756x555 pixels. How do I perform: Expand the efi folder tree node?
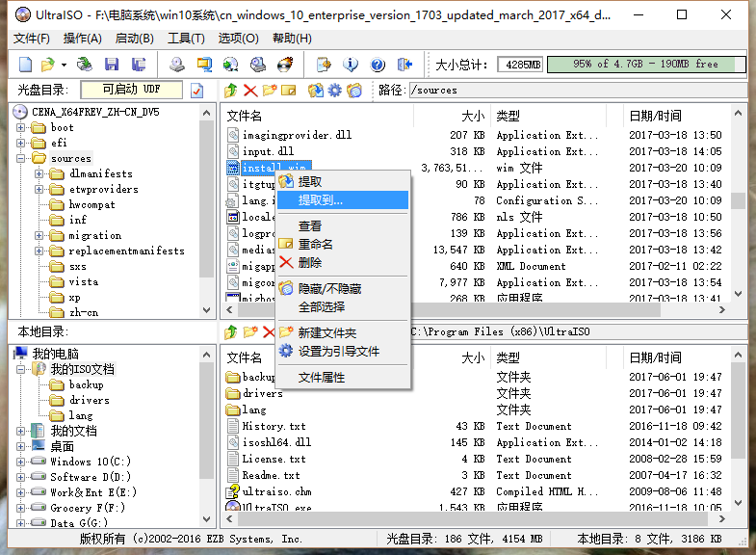tap(21, 144)
